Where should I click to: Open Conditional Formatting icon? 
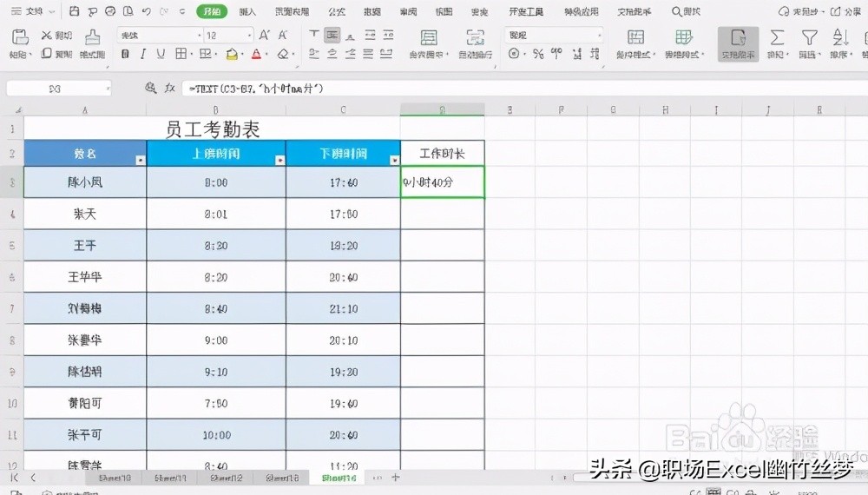click(x=635, y=37)
